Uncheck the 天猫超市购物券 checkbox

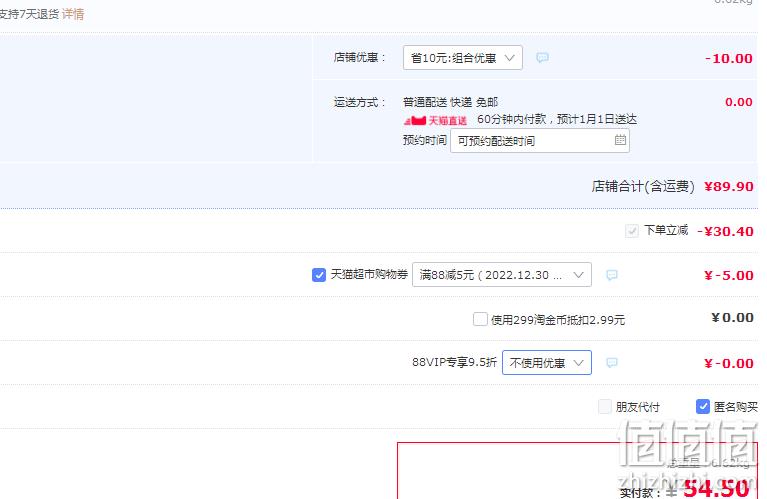click(319, 275)
